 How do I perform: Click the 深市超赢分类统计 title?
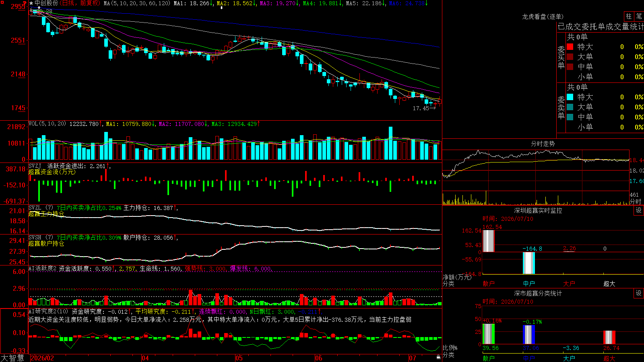tap(538, 293)
